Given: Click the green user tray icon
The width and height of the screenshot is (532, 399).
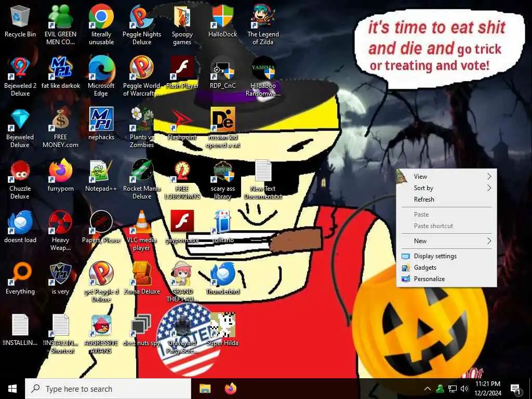Looking at the screenshot, I should (x=440, y=389).
